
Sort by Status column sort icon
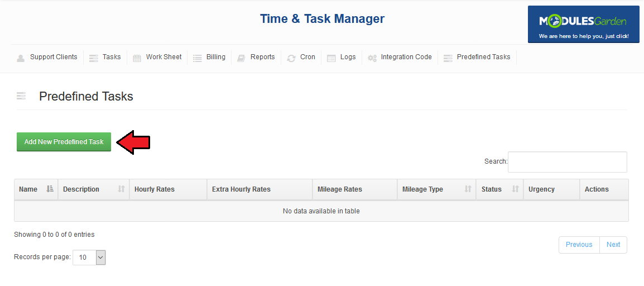[516, 189]
